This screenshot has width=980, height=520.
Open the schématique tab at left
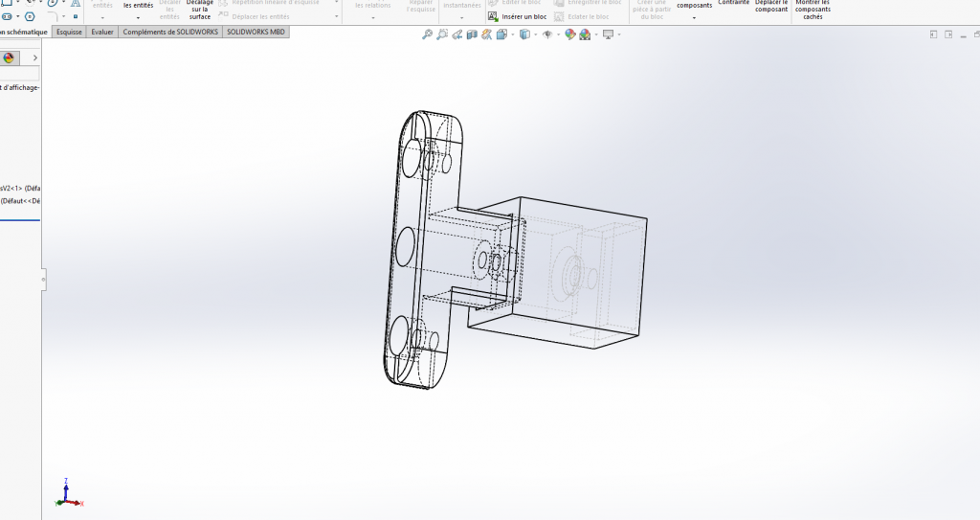pyautogui.click(x=25, y=32)
